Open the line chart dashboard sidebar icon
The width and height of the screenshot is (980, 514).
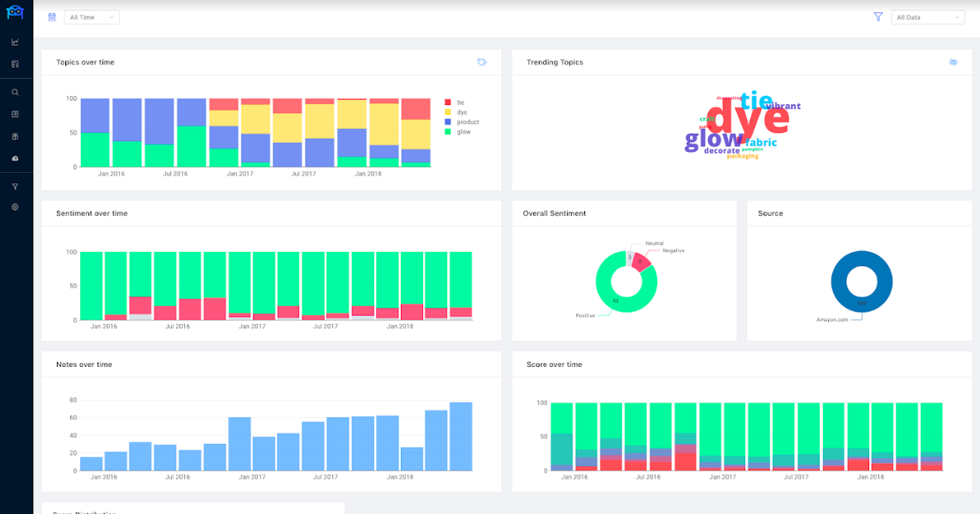coord(15,42)
